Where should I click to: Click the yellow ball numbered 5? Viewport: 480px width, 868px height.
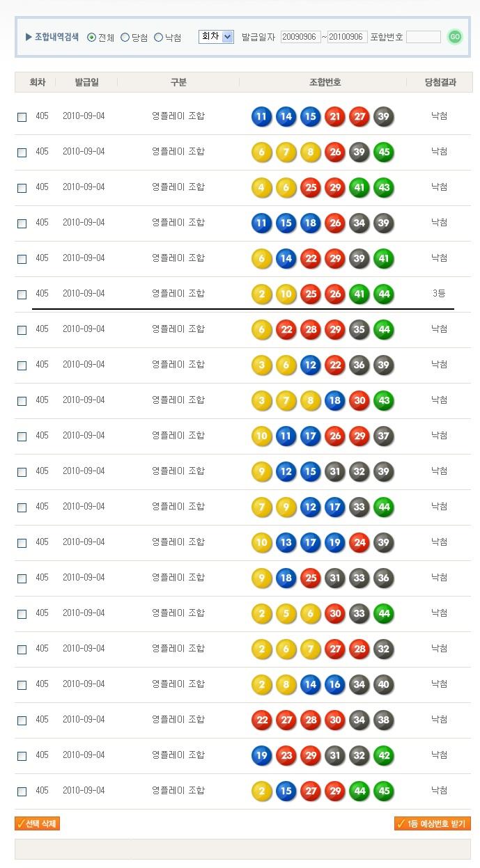click(286, 613)
